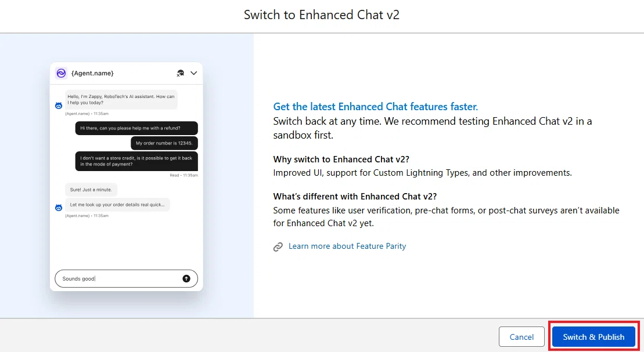Click the bot avatar beside the Zappy greeting
The width and height of the screenshot is (644, 352).
[x=59, y=106]
